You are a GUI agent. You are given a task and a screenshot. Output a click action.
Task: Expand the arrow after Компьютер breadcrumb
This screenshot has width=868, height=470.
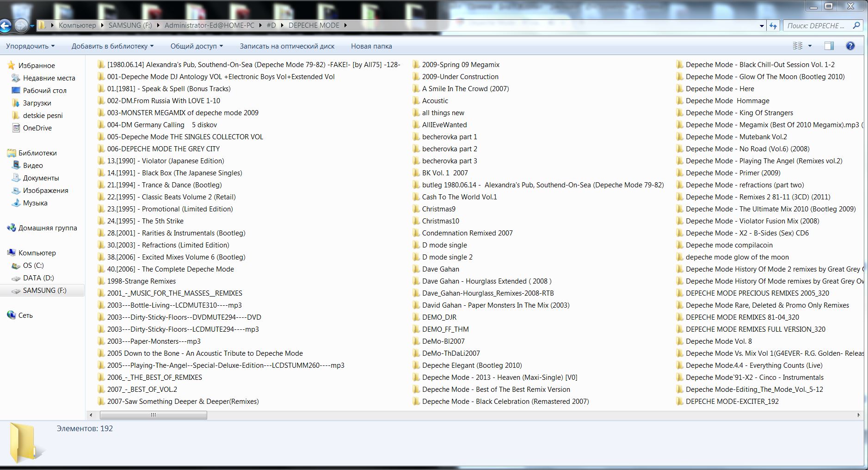click(102, 25)
